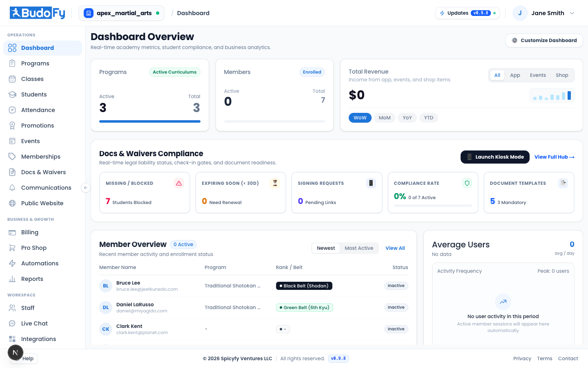The height and width of the screenshot is (368, 588).
Task: Select the Students graduation cap icon
Action: [x=12, y=94]
